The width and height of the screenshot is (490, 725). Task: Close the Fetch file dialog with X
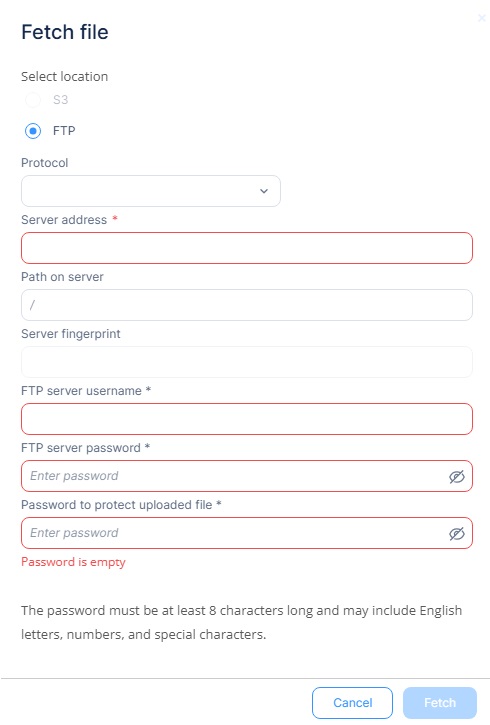click(x=482, y=18)
